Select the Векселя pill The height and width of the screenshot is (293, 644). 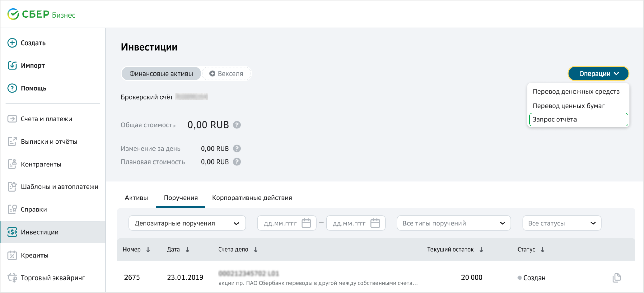click(226, 74)
